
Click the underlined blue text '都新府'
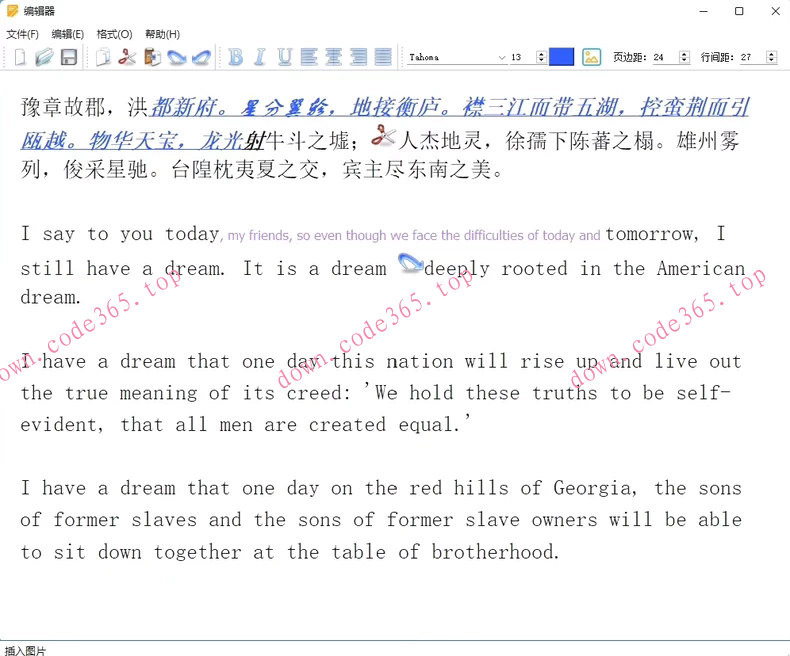(184, 107)
